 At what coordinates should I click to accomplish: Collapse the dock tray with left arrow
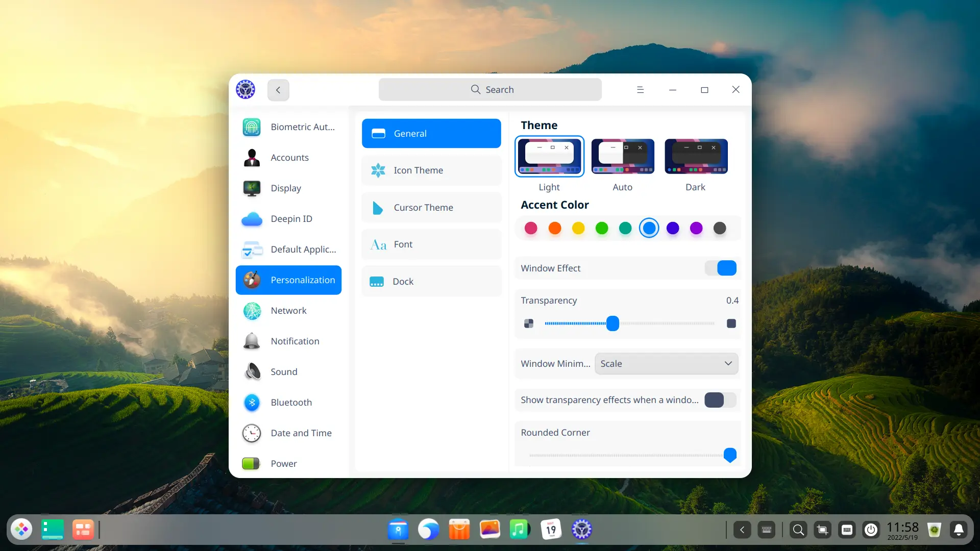742,530
